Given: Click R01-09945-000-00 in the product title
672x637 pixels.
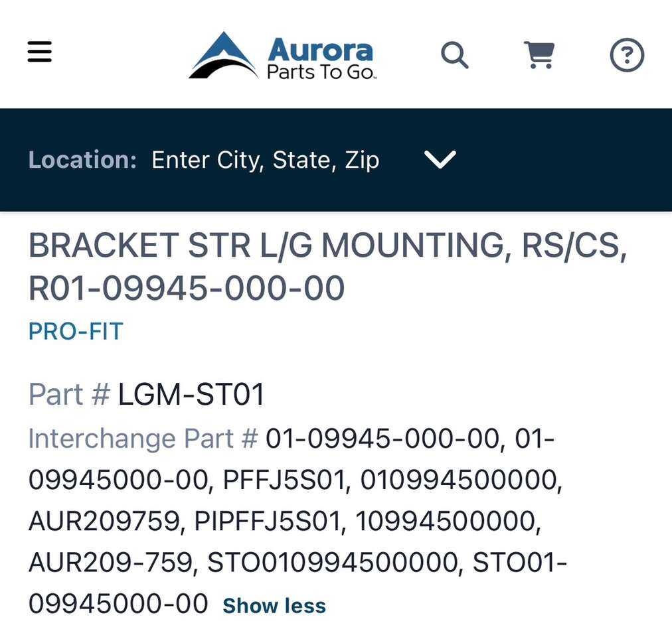Looking at the screenshot, I should [187, 289].
